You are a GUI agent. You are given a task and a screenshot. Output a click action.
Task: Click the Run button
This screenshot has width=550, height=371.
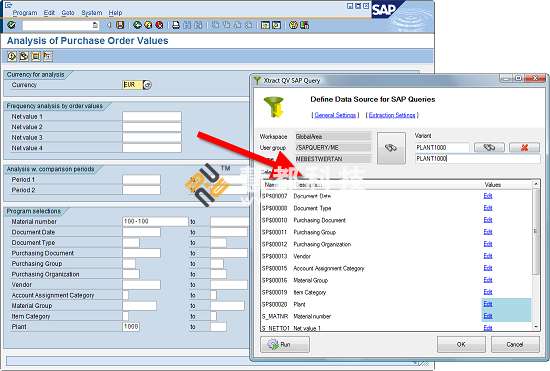(x=285, y=344)
